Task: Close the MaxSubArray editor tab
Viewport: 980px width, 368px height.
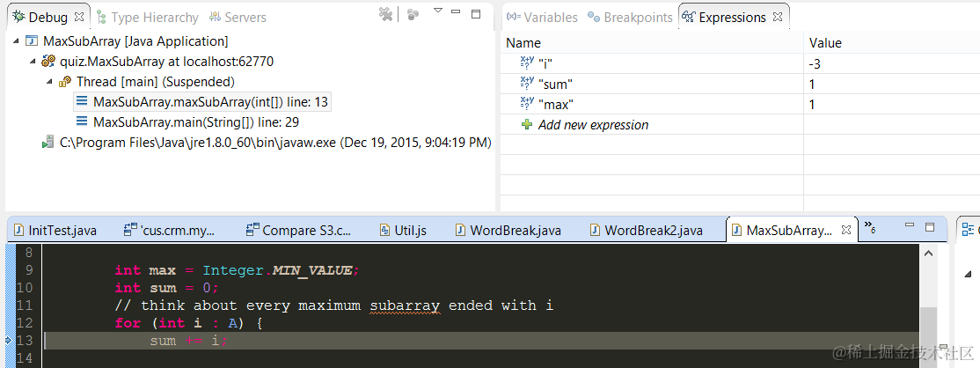Action: pyautogui.click(x=845, y=230)
